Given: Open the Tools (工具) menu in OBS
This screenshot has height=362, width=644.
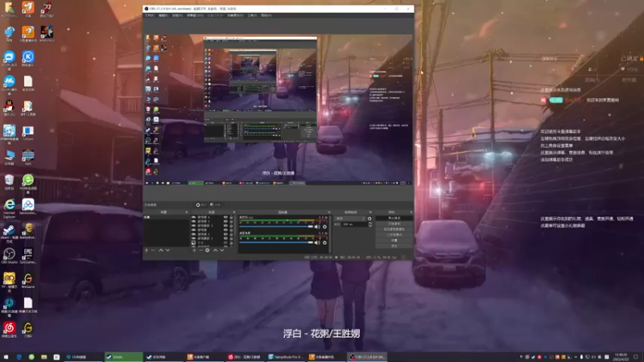Looking at the screenshot, I should tap(252, 15).
